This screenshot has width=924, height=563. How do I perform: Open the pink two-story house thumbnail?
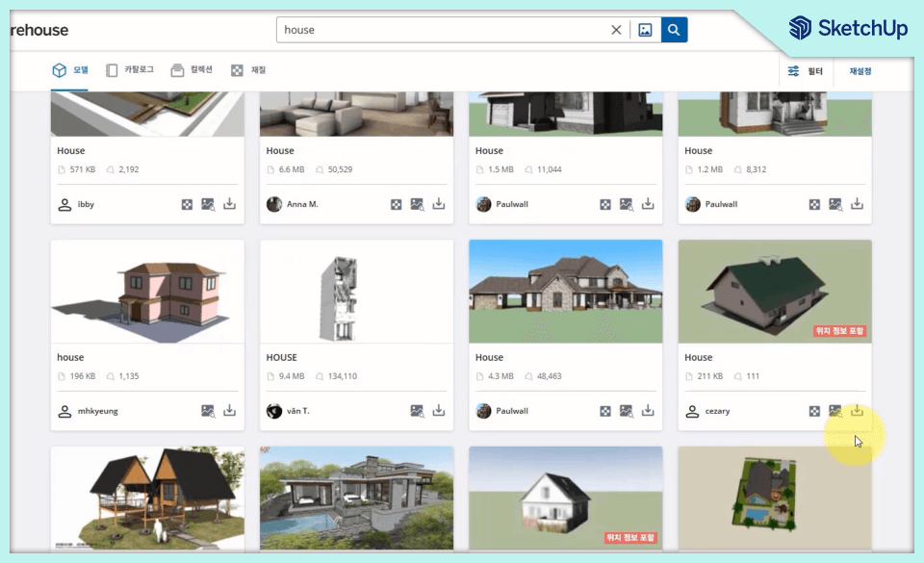click(x=147, y=291)
